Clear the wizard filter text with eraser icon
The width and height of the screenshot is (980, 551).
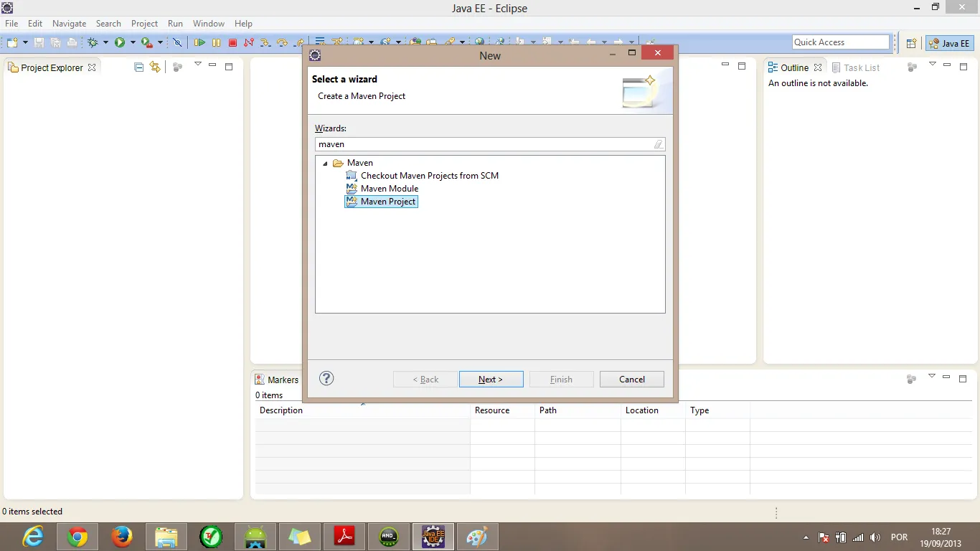point(658,144)
